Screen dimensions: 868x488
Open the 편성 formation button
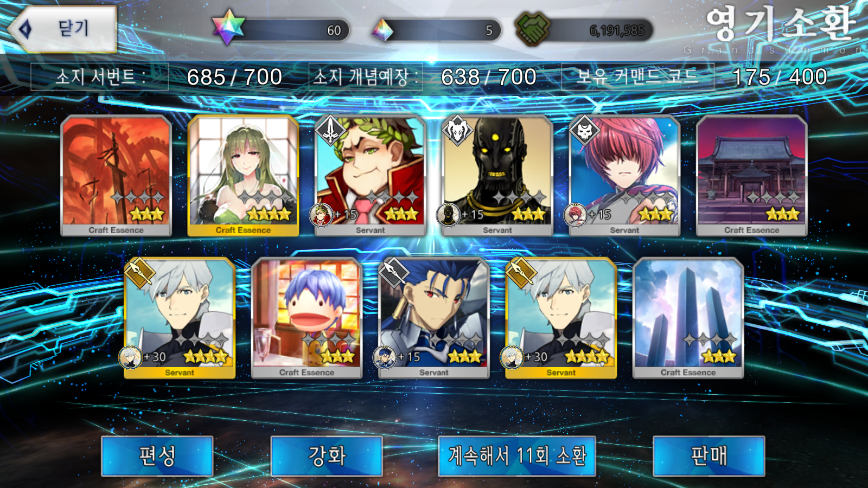tap(157, 456)
